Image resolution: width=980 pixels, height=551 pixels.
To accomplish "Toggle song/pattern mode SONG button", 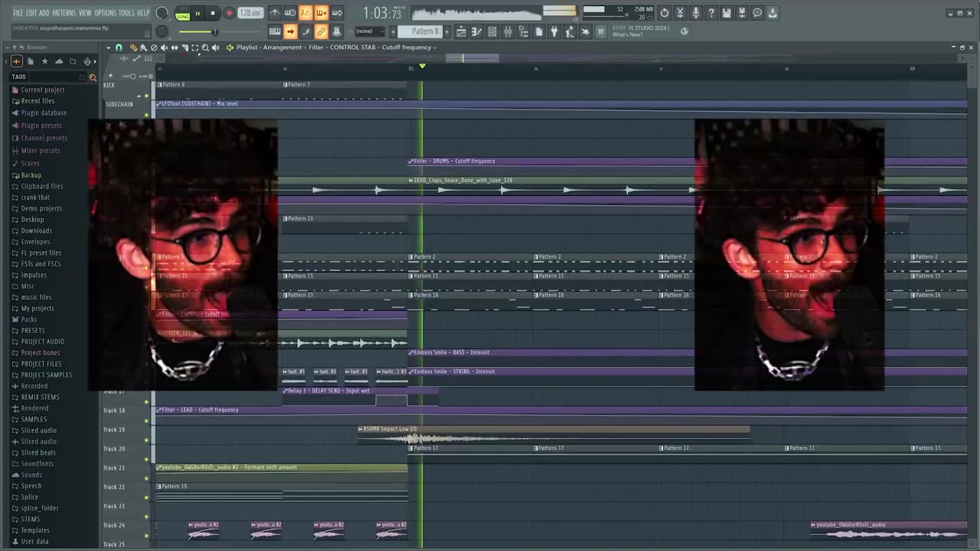I will coord(182,15).
